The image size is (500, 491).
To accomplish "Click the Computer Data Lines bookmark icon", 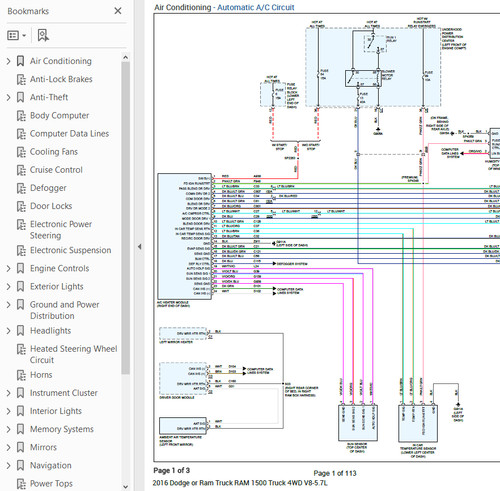I will pos(21,134).
